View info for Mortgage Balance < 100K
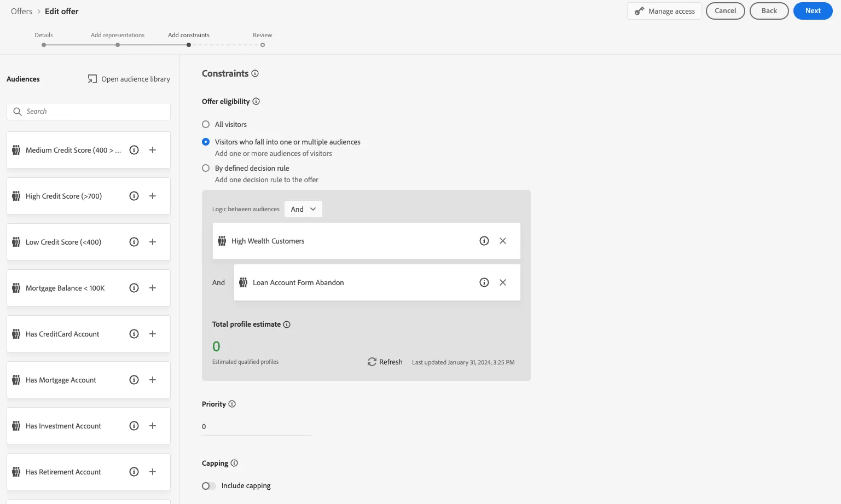 [x=134, y=288]
